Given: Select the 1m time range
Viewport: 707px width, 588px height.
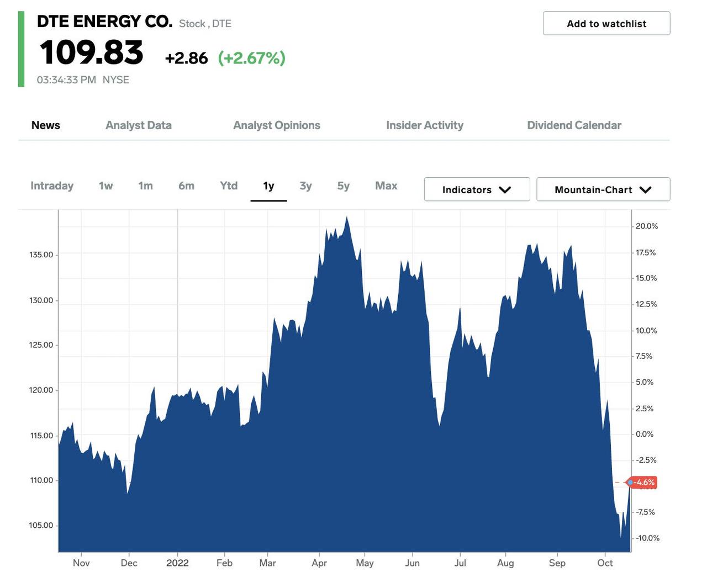Looking at the screenshot, I should [x=146, y=186].
